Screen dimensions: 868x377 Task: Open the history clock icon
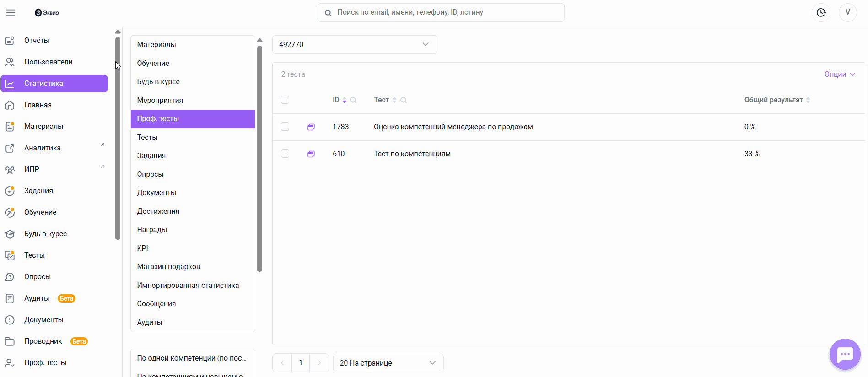coord(821,12)
